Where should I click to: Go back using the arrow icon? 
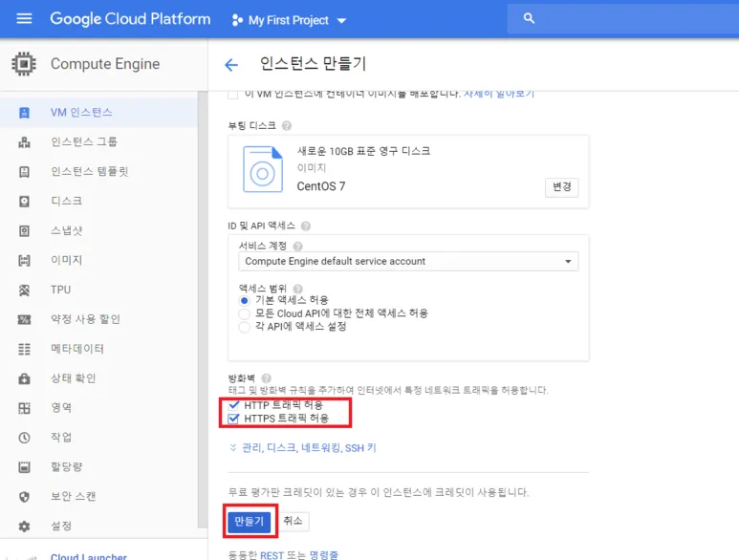tap(231, 65)
